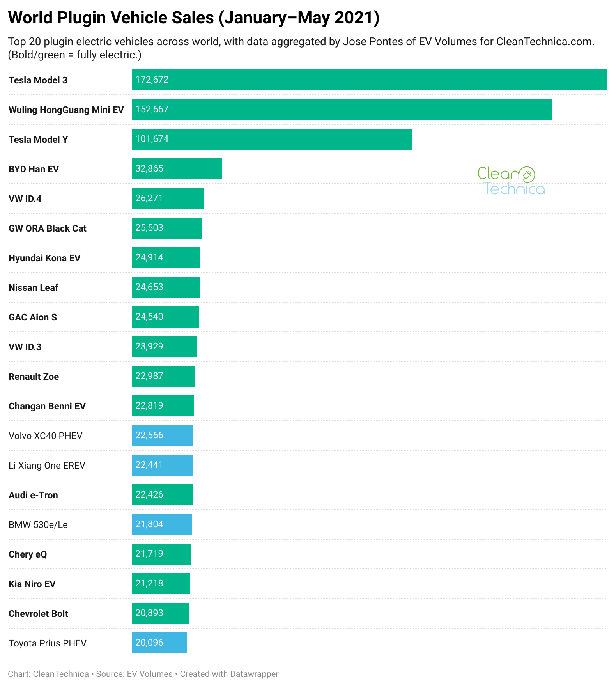Click the Tesla Model 3 bar

click(369, 80)
